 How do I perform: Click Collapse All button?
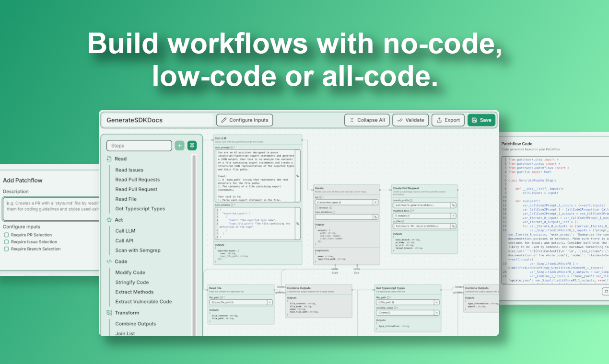pos(367,120)
